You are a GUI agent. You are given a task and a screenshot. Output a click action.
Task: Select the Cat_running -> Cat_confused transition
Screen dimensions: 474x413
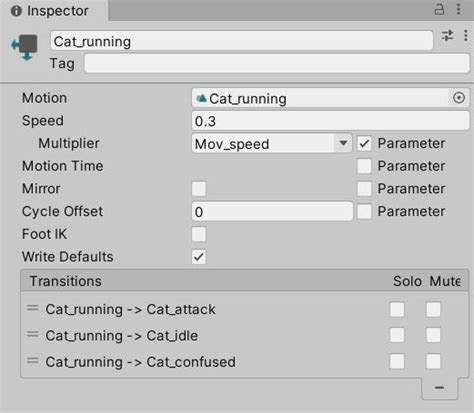coord(140,362)
